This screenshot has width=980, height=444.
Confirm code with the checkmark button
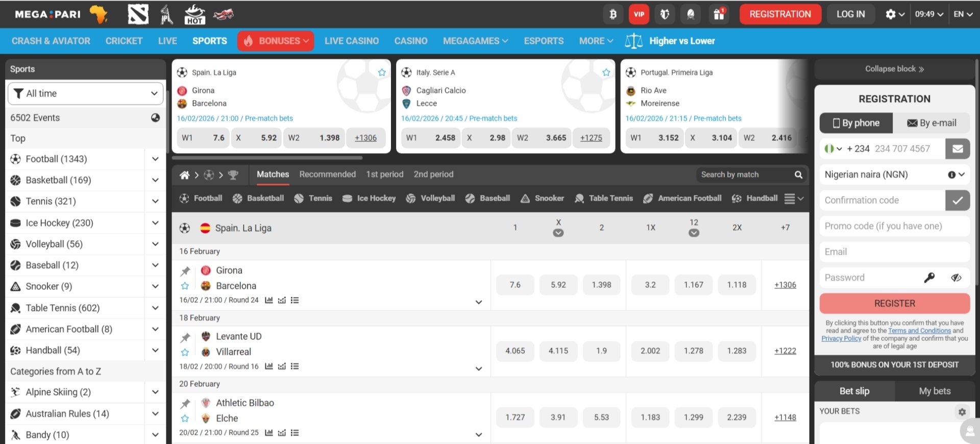pyautogui.click(x=958, y=200)
